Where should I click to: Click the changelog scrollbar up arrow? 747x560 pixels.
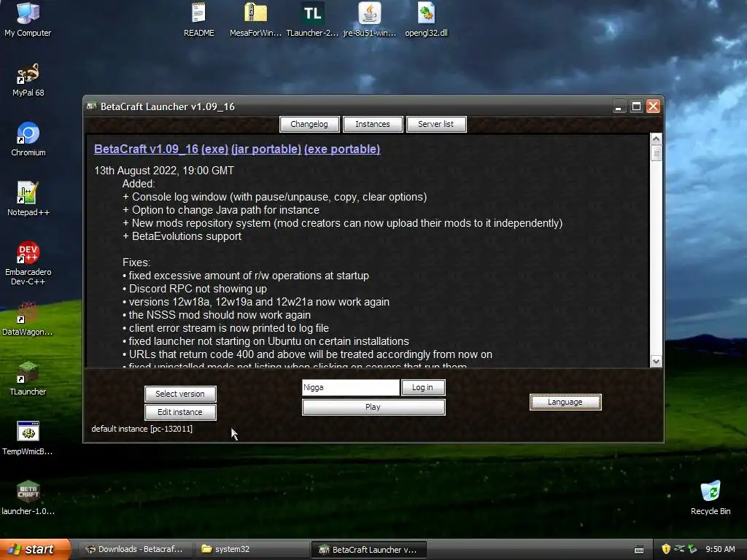656,139
